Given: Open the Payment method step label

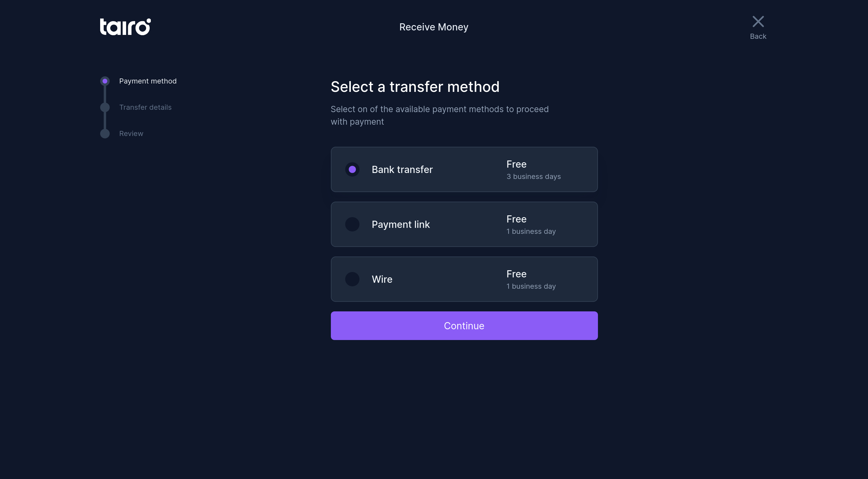Looking at the screenshot, I should tap(148, 81).
